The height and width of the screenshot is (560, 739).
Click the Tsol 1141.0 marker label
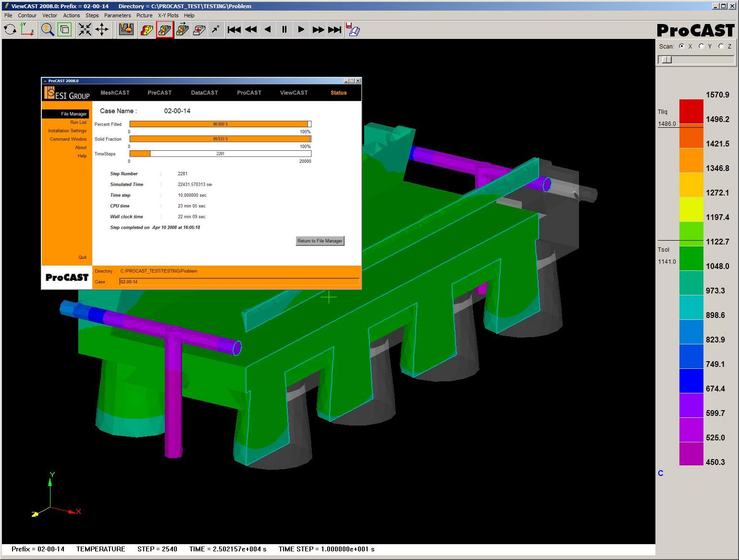(667, 256)
